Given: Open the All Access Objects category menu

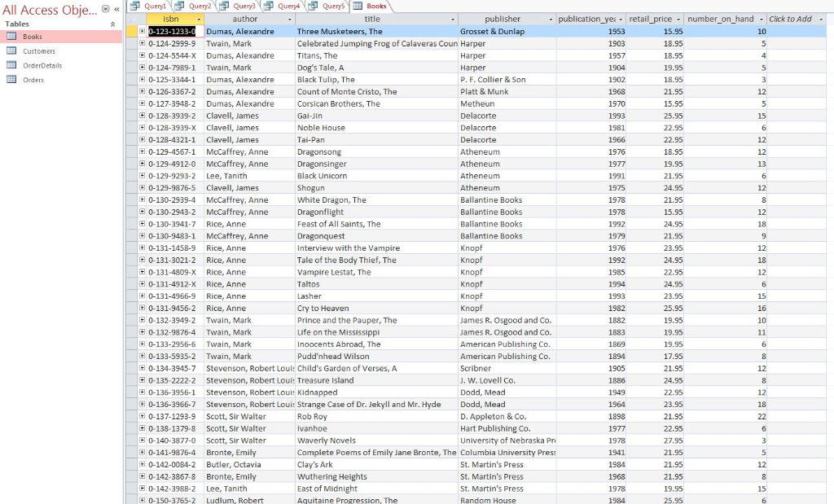Looking at the screenshot, I should tap(105, 9).
